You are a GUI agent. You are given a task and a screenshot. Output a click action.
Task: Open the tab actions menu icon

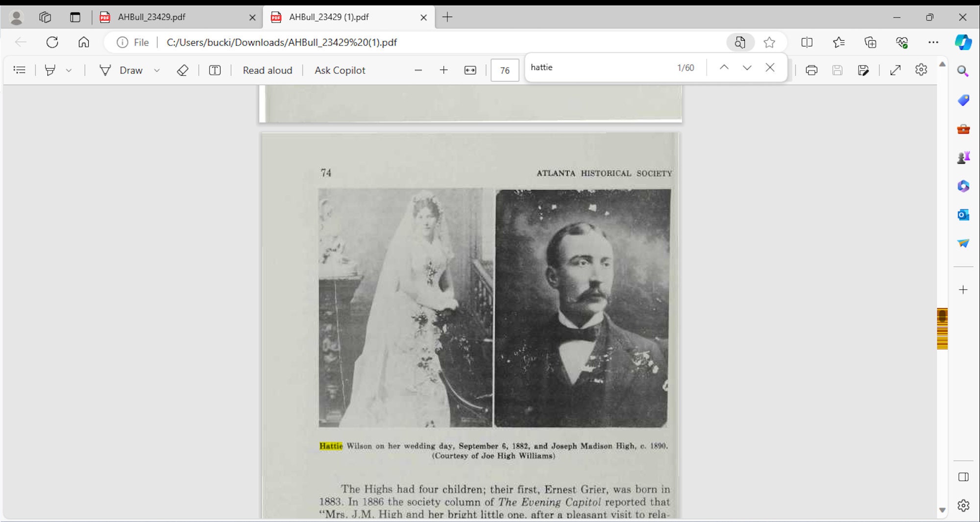75,17
